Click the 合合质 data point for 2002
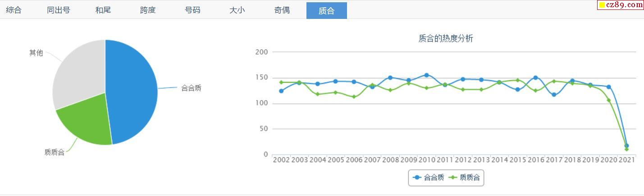Image resolution: width=644 pixels, height=196 pixels. tap(281, 91)
